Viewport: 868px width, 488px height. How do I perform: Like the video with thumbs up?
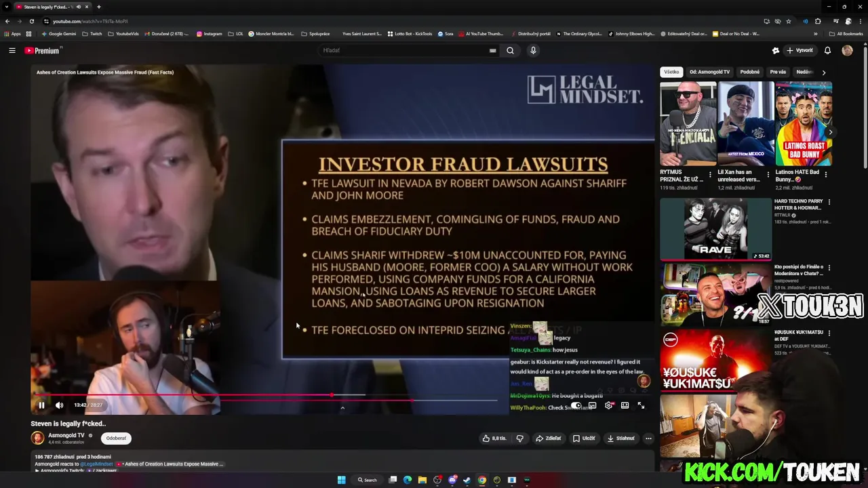(494, 439)
